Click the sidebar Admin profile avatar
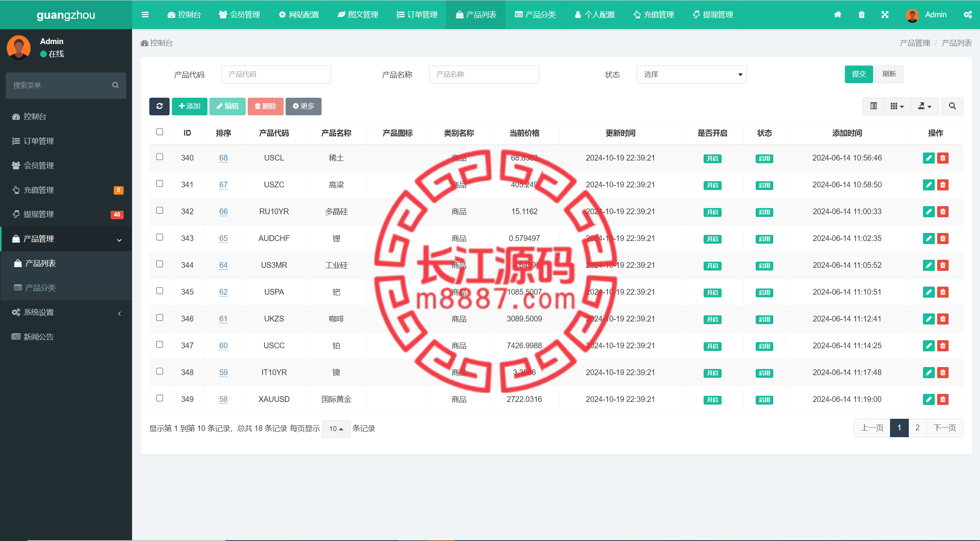Screen dimensions: 980x541 point(19,48)
